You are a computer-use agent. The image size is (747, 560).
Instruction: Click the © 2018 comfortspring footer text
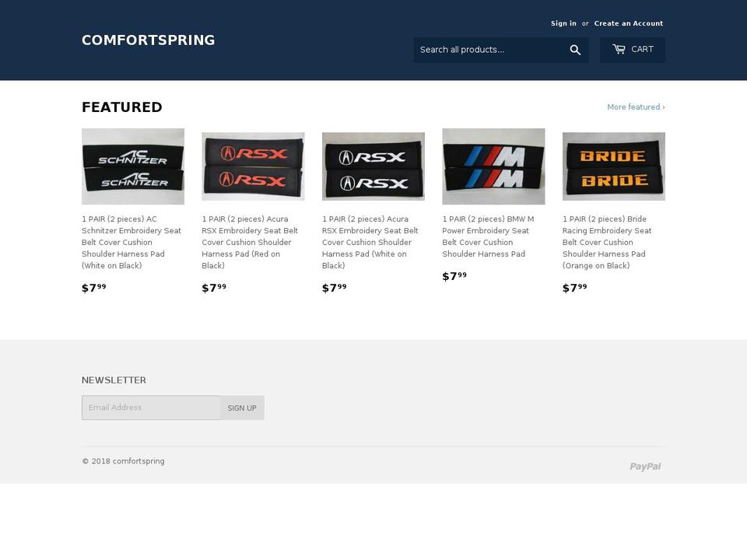[123, 461]
